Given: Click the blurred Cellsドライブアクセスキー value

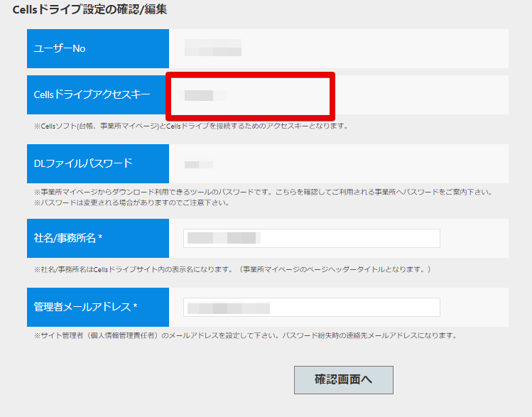Looking at the screenshot, I should pyautogui.click(x=203, y=95).
